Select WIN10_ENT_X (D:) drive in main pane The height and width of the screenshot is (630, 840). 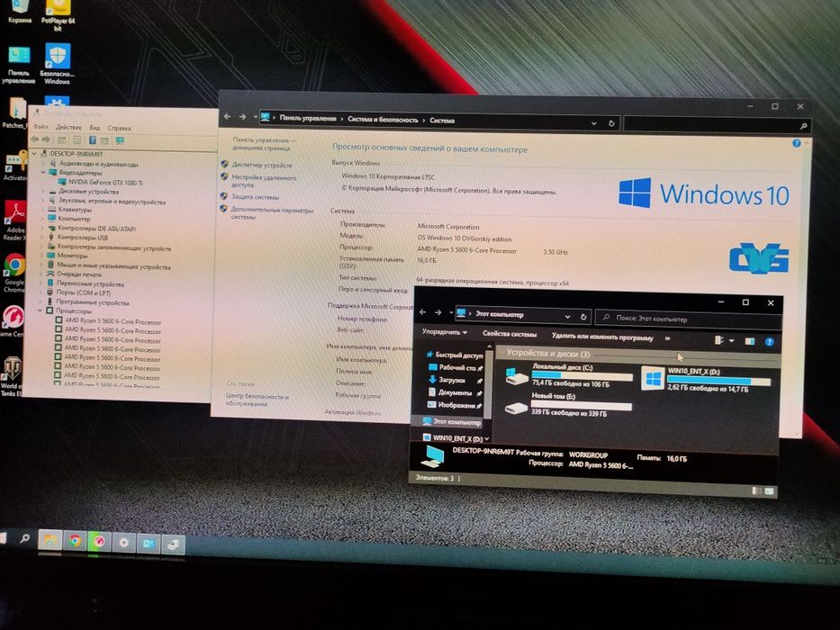pos(706,379)
